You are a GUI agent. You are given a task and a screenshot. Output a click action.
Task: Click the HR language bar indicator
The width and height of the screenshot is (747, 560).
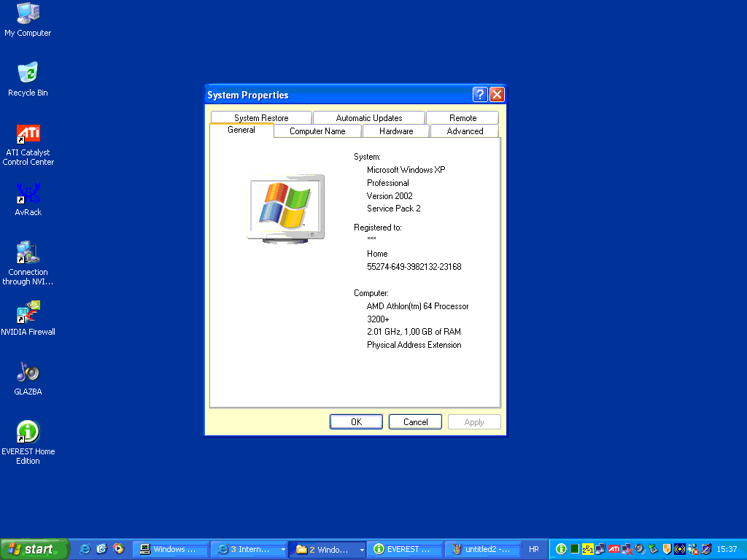click(534, 549)
